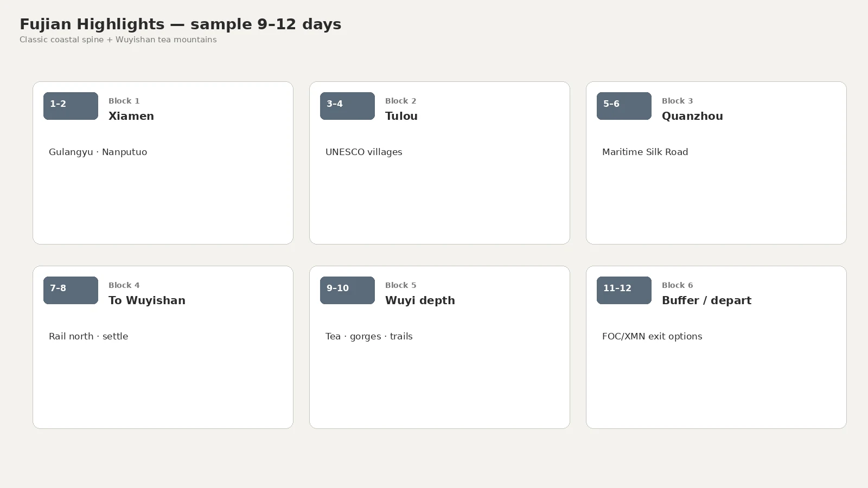
Task: Click the Rail north · settle text
Action: [88, 336]
